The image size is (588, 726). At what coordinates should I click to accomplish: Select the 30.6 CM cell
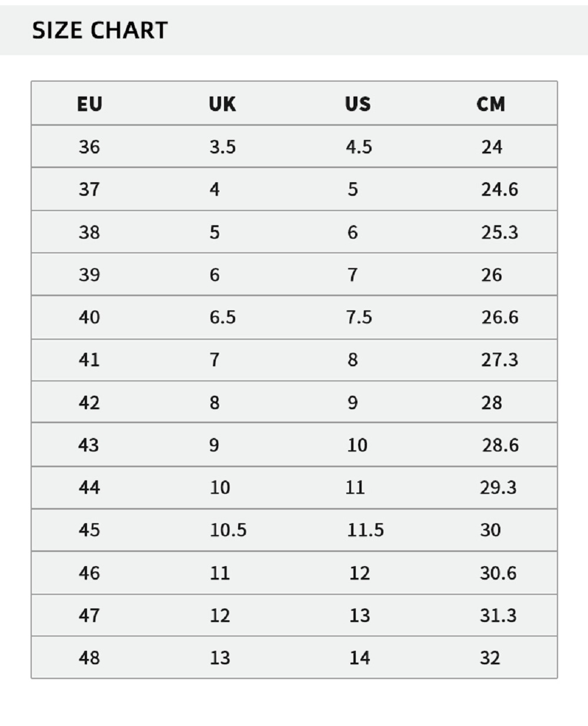[497, 573]
